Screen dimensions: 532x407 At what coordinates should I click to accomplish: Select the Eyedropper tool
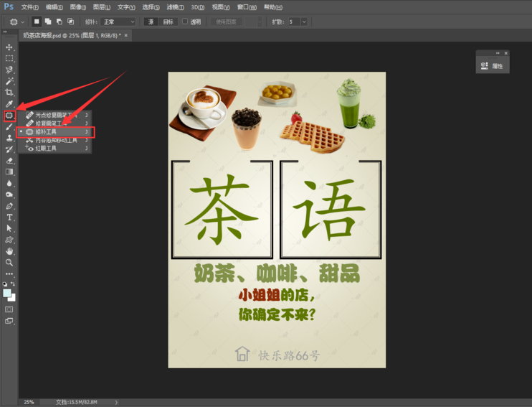pyautogui.click(x=9, y=104)
